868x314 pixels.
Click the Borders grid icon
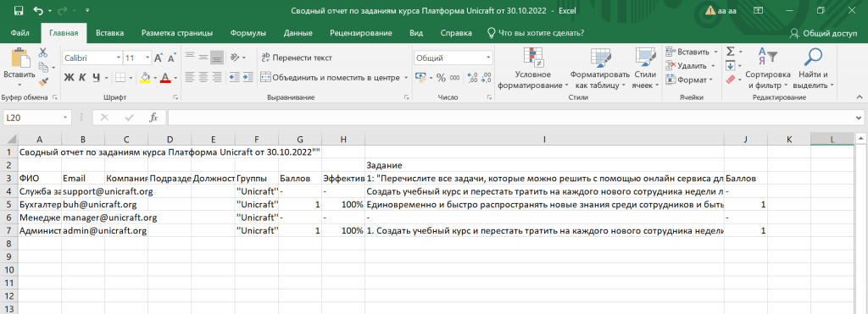coord(120,77)
